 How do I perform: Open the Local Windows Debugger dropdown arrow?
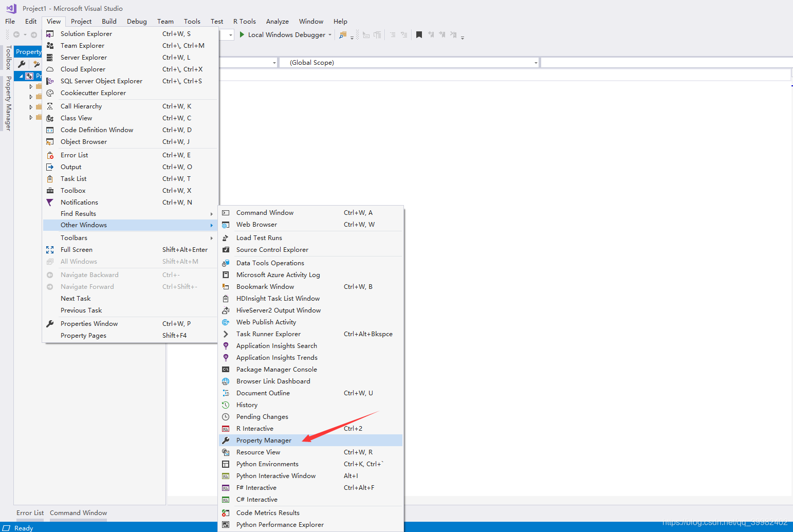(330, 35)
